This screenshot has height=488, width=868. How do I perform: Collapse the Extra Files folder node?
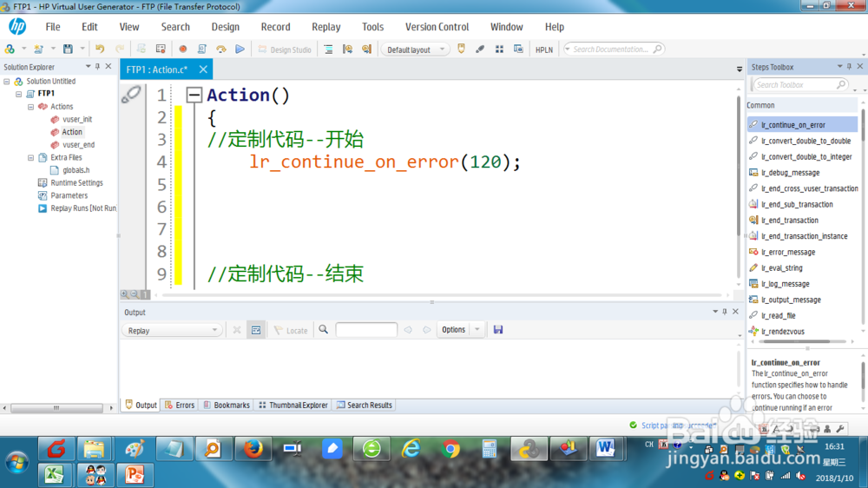(x=31, y=158)
